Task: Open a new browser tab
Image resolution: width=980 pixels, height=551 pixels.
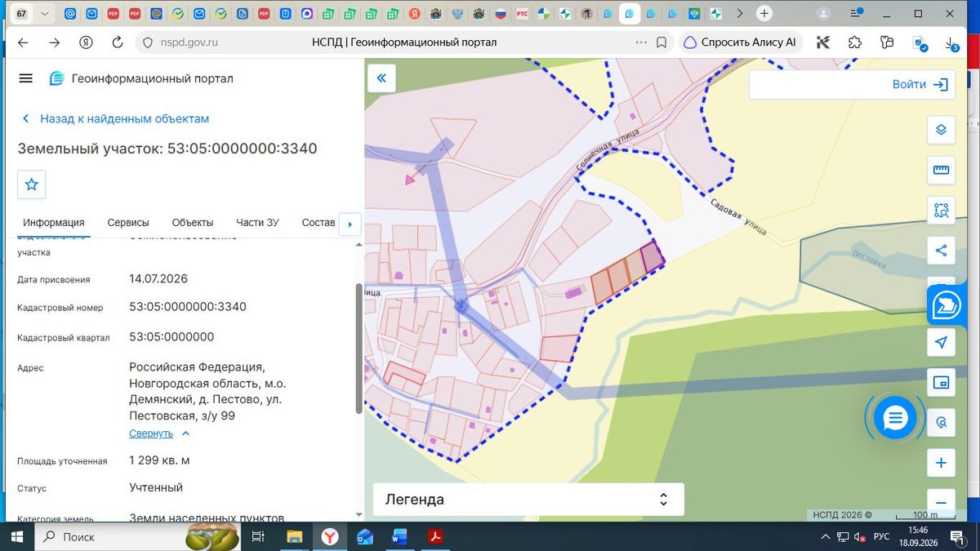Action: point(764,14)
